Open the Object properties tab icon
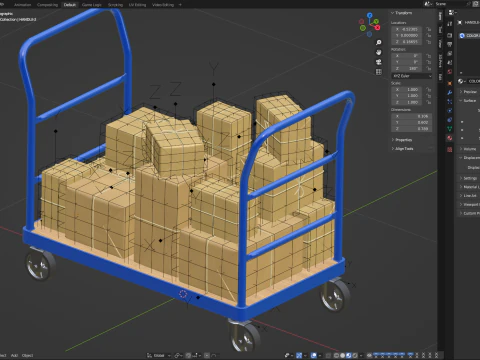 [x=450, y=83]
